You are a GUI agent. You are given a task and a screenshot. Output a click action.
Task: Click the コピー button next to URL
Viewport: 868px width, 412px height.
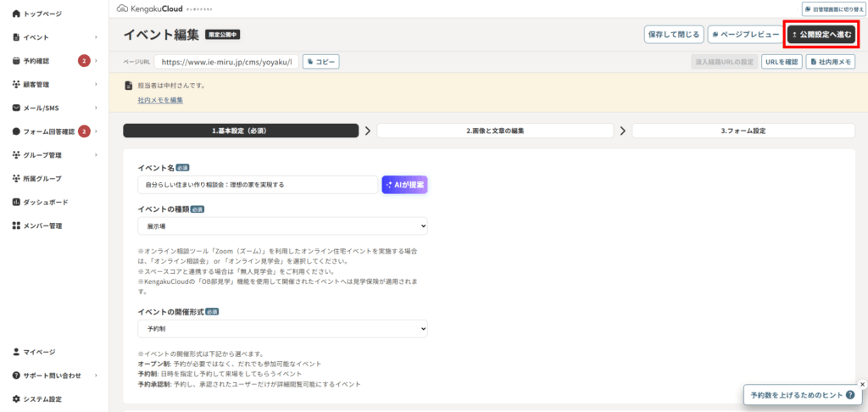point(320,62)
